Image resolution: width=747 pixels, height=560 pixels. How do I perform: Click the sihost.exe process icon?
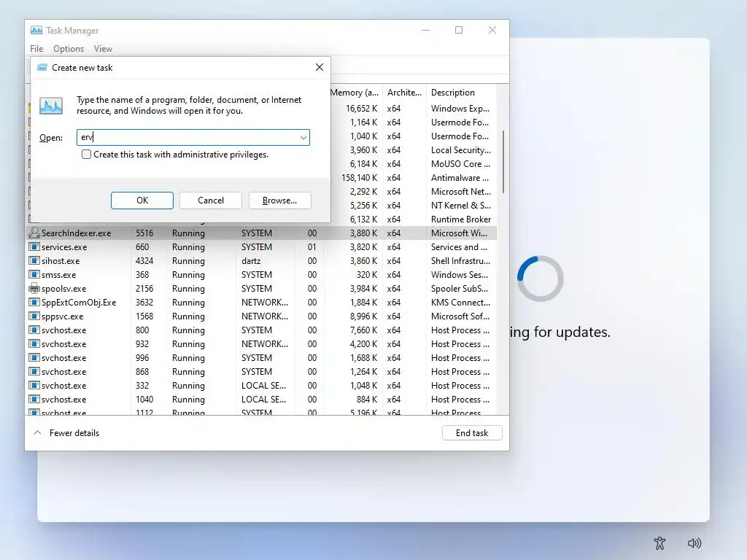(x=34, y=260)
